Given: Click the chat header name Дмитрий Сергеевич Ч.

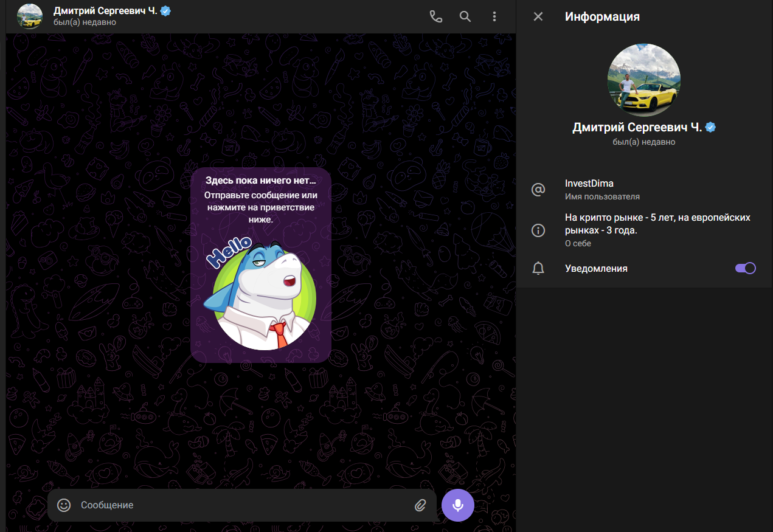Looking at the screenshot, I should coord(105,10).
